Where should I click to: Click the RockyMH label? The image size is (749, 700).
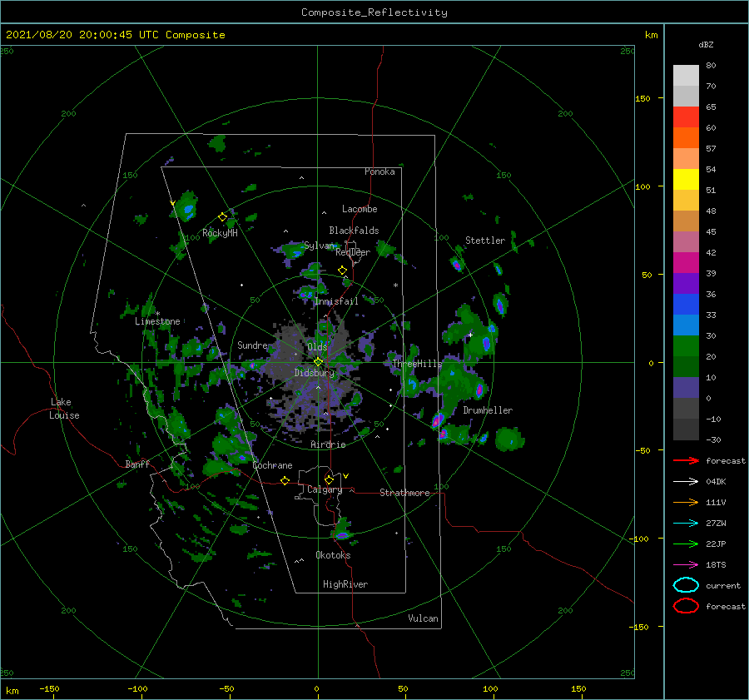220,233
